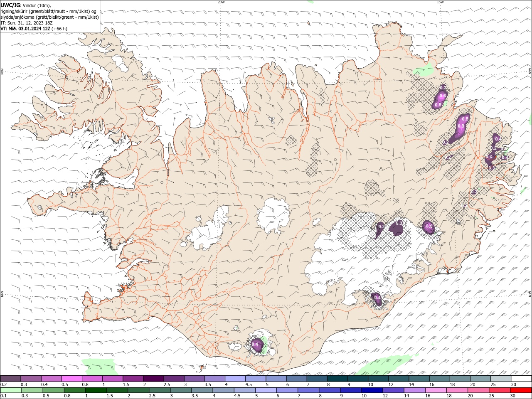Click the crimson 25 swatch in bottom legend row
The width and height of the screenshot is (532, 399).
pyautogui.click(x=500, y=390)
